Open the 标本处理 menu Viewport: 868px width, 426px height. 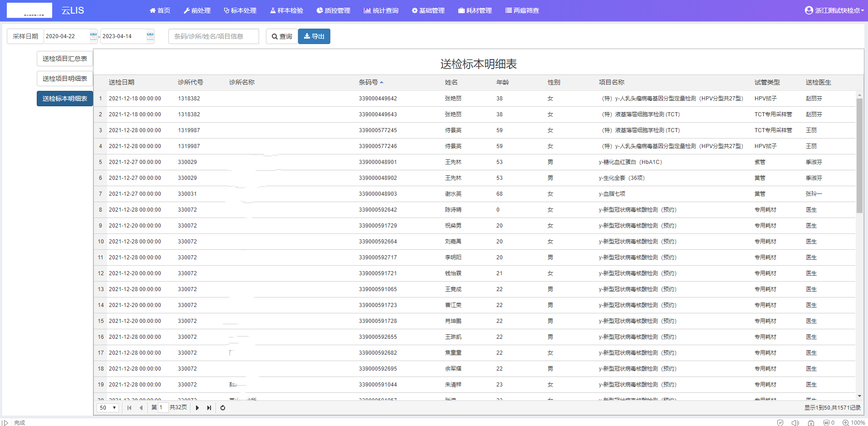click(x=240, y=10)
